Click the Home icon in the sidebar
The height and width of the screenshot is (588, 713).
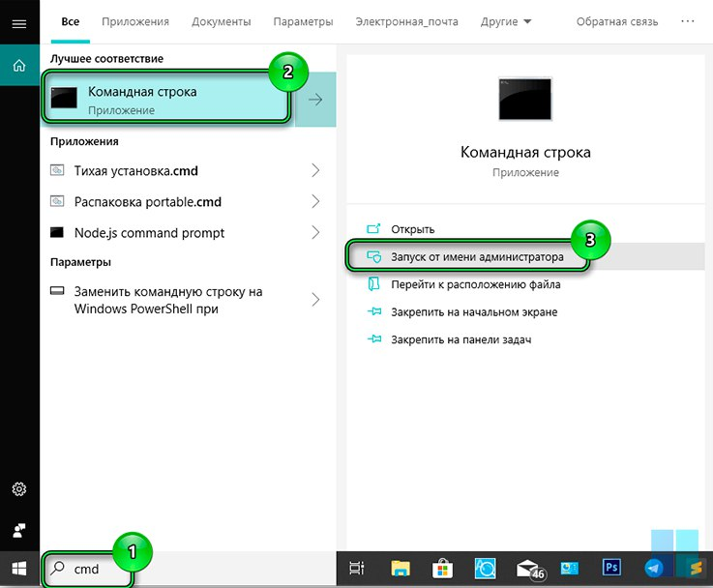coord(18,66)
